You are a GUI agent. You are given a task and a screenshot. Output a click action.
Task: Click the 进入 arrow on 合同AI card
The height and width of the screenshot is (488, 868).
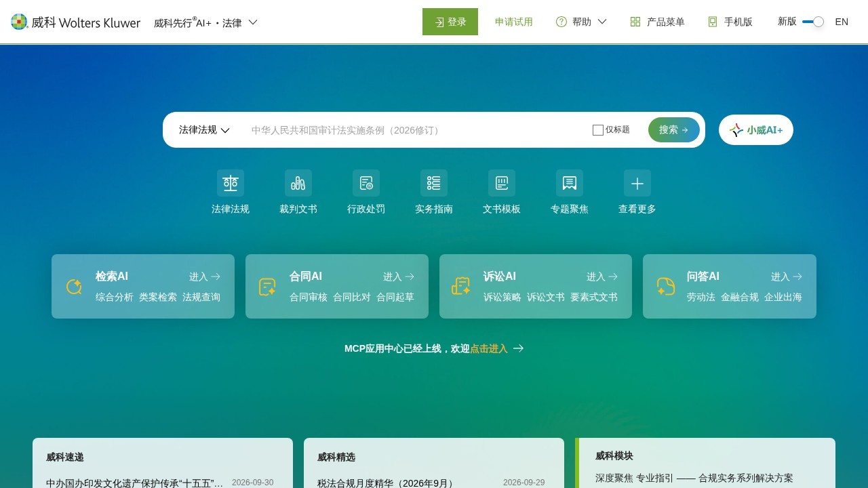click(x=410, y=277)
